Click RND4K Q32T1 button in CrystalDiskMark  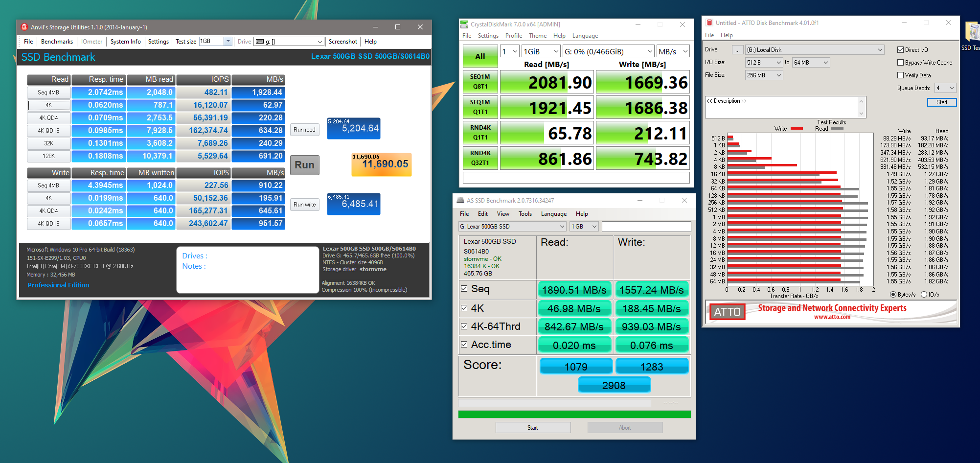tap(480, 158)
